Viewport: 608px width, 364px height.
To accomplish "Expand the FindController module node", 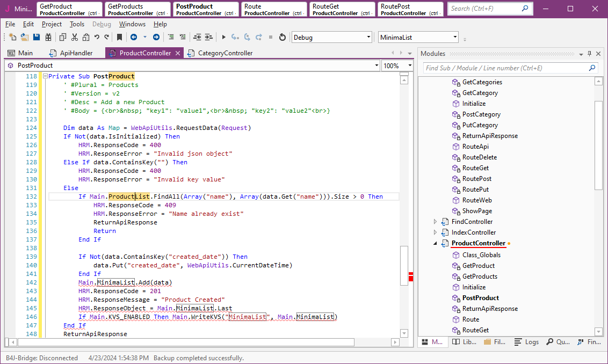I will [x=435, y=222].
